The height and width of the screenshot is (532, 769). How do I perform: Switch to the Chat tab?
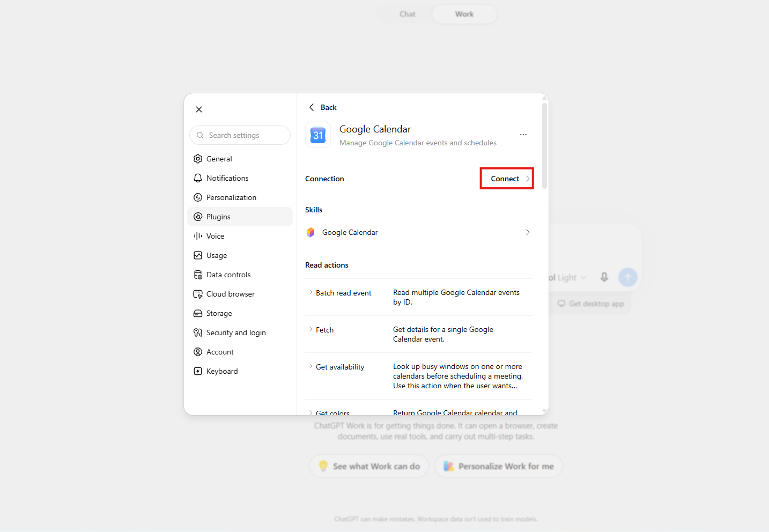click(408, 14)
